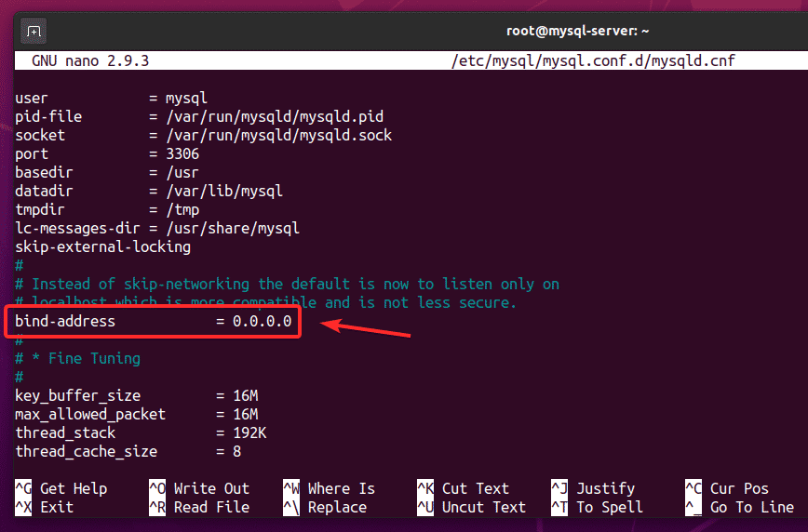808x532 pixels.
Task: Click the ^\ Replace shortcut
Action: [x=326, y=507]
